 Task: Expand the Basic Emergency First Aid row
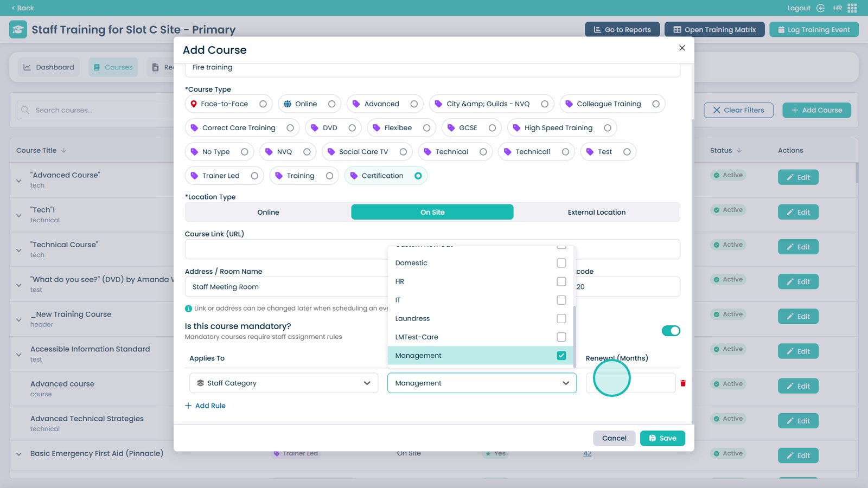tap(19, 454)
